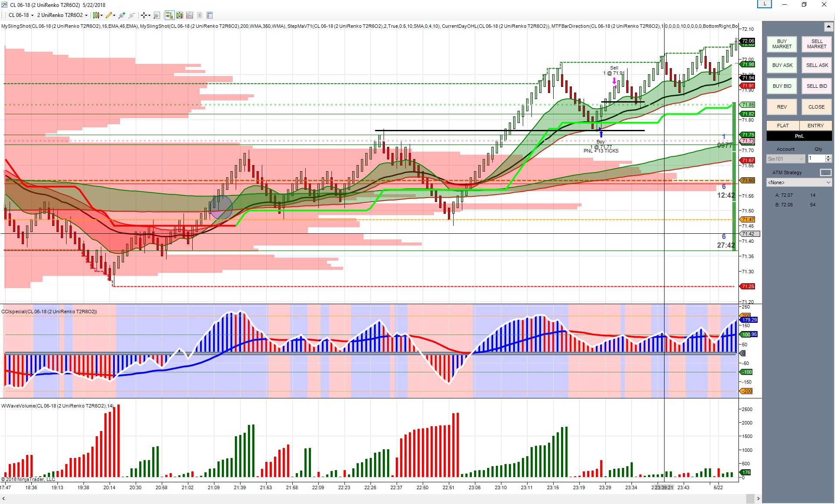Image resolution: width=835 pixels, height=504 pixels.
Task: Expand the chart style dropdown arrow
Action: point(101,16)
